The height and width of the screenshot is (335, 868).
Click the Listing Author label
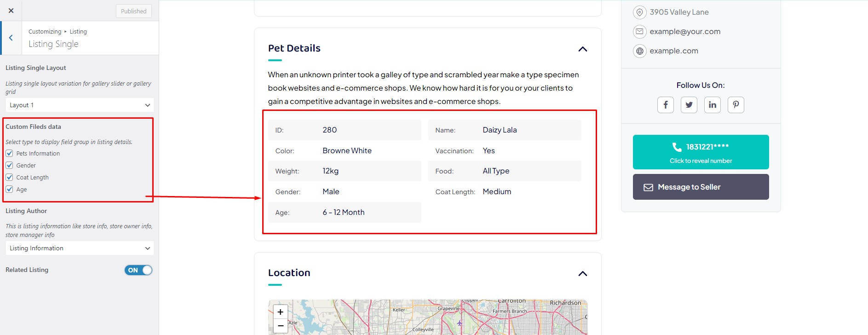(x=26, y=211)
